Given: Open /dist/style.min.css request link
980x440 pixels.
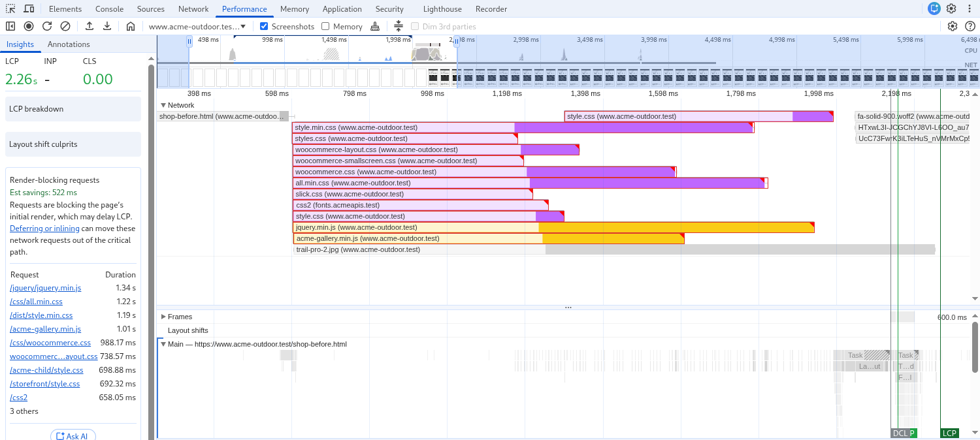Looking at the screenshot, I should [x=41, y=315].
